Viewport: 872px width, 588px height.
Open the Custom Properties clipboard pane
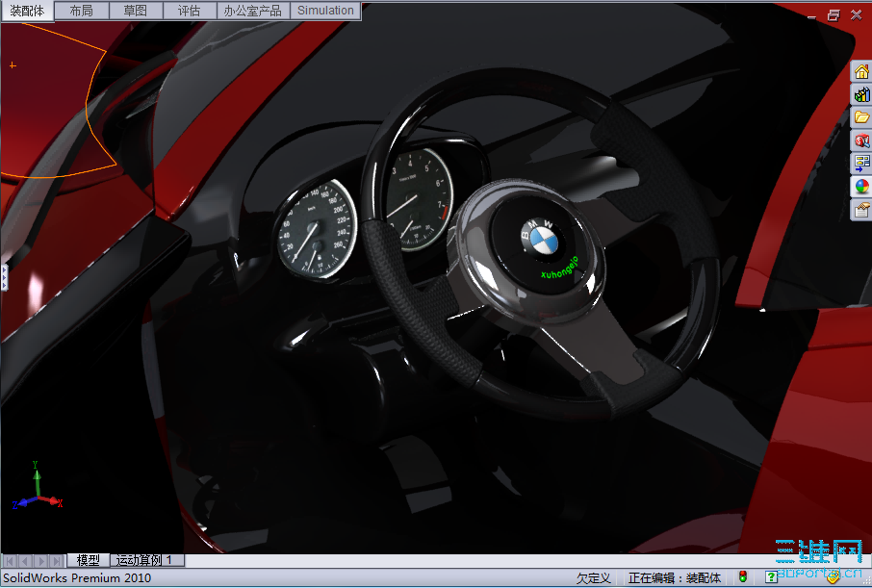tap(861, 210)
